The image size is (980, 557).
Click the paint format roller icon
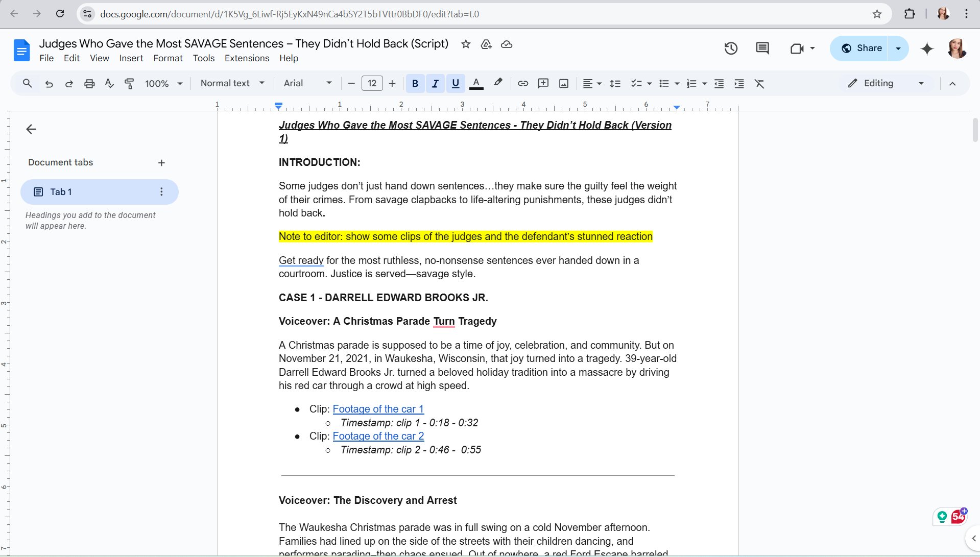129,83
